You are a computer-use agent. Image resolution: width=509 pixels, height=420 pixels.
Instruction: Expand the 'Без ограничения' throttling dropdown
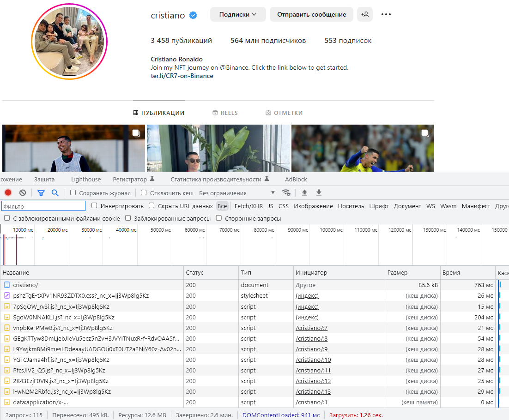pos(236,193)
